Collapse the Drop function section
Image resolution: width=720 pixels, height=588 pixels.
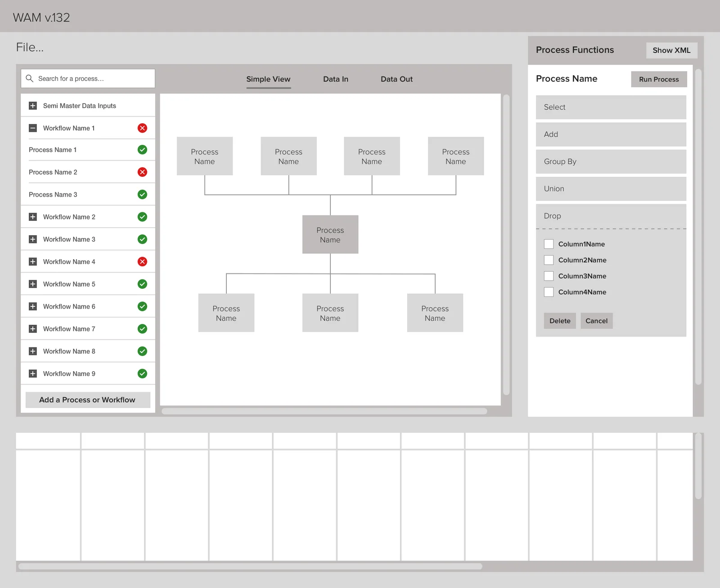611,216
